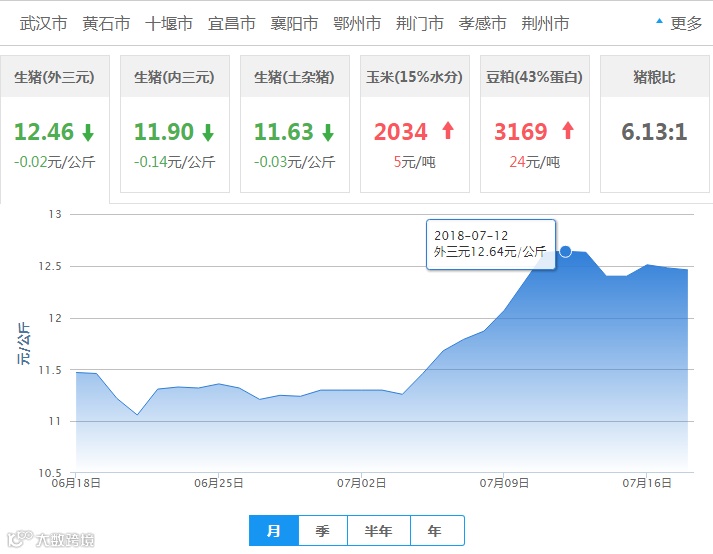Click the 07月02日 x-axis label

[x=362, y=483]
